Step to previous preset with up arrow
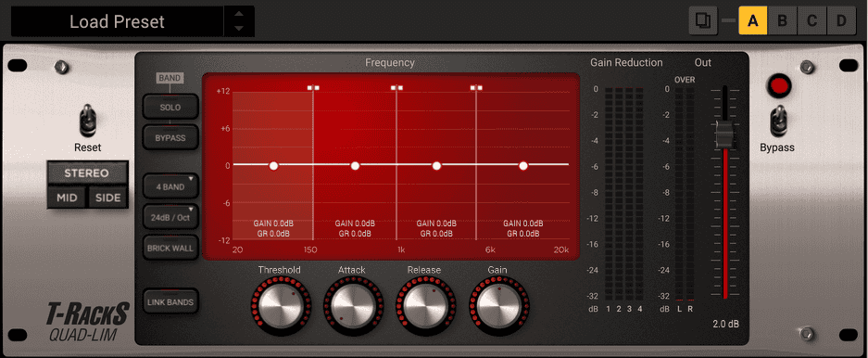 click(239, 15)
